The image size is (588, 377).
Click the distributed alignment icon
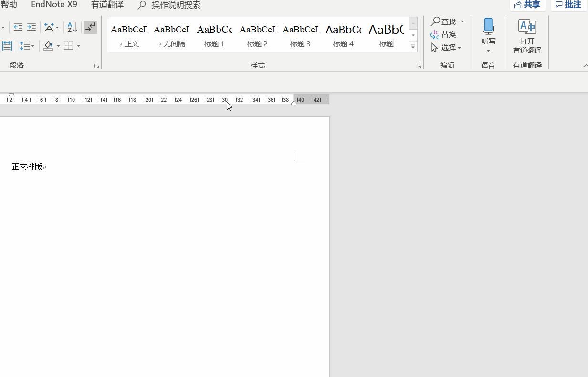7,46
